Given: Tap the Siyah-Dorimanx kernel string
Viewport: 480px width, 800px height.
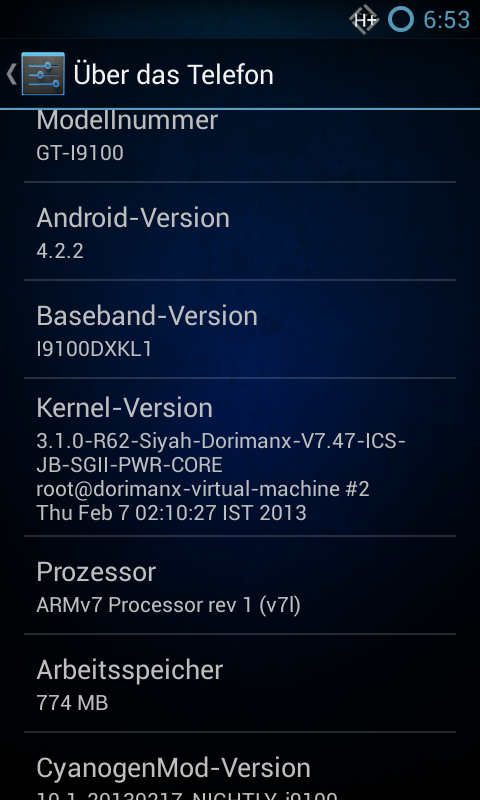Looking at the screenshot, I should 221,453.
